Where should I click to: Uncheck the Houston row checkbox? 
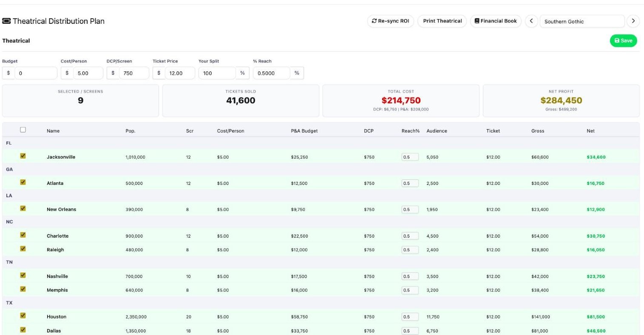[x=23, y=315]
